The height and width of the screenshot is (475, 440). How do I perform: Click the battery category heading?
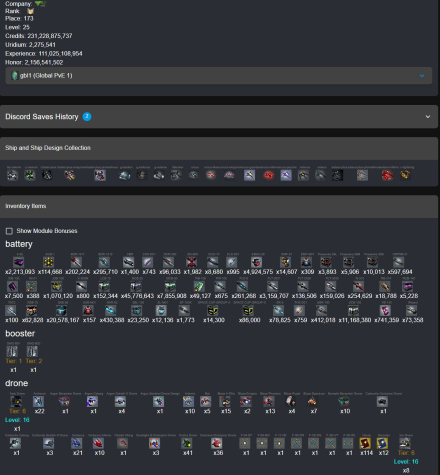coord(19,244)
